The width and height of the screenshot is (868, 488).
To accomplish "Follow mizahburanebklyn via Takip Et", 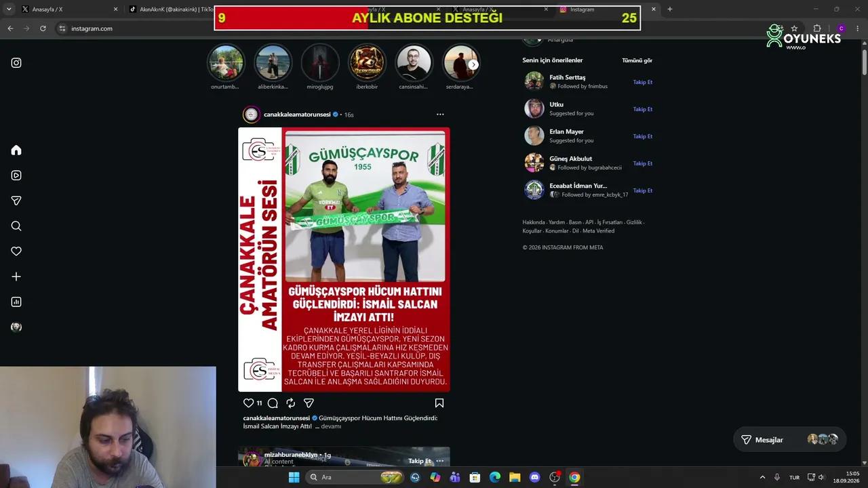I will coord(419,461).
